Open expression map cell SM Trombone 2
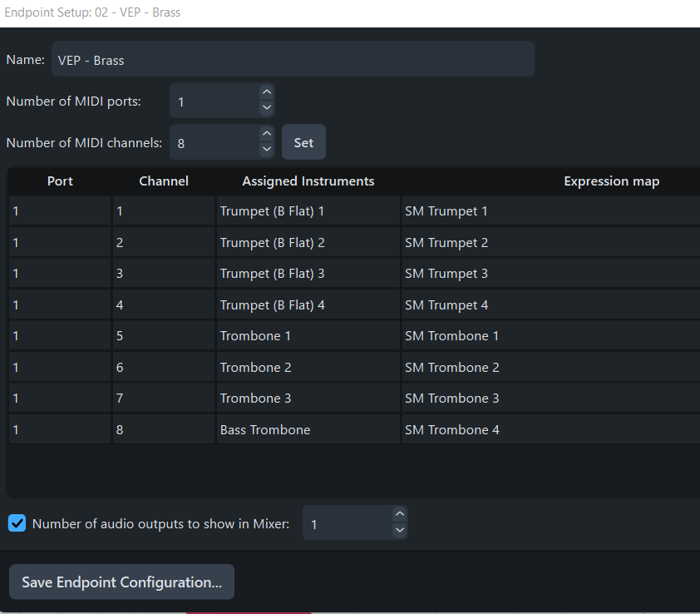 [x=549, y=368]
